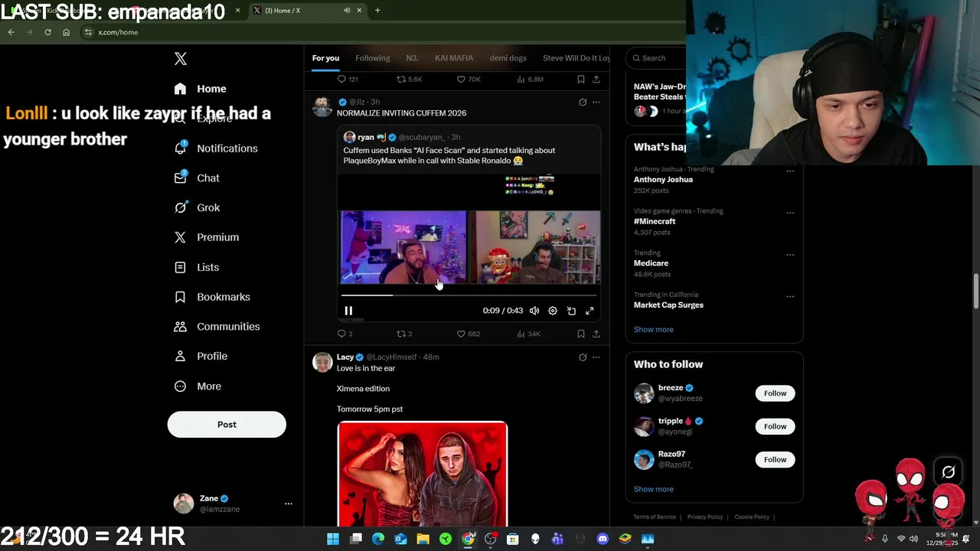Share the Jiz post

[596, 334]
